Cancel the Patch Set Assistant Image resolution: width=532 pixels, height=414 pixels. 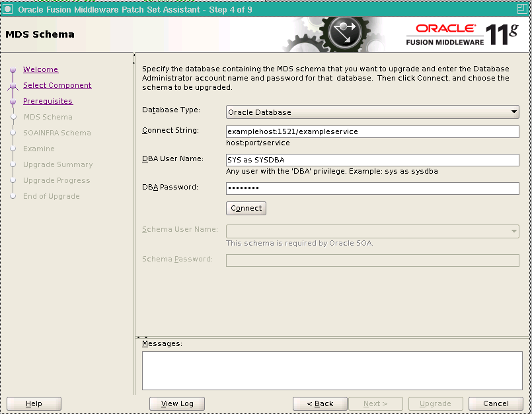(496, 403)
